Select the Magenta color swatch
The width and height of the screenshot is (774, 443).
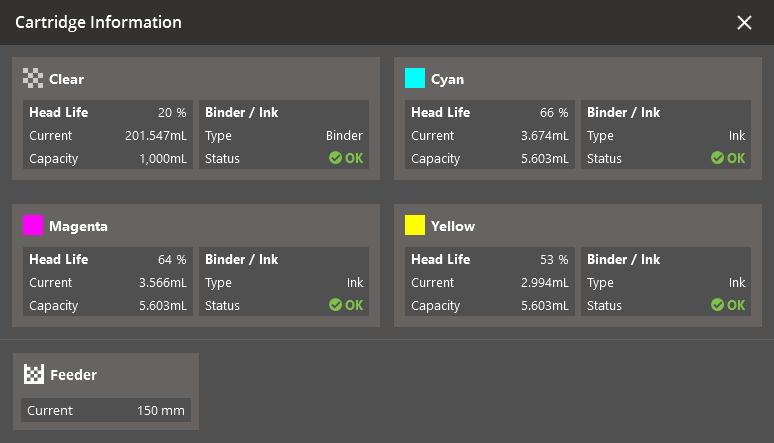34,226
